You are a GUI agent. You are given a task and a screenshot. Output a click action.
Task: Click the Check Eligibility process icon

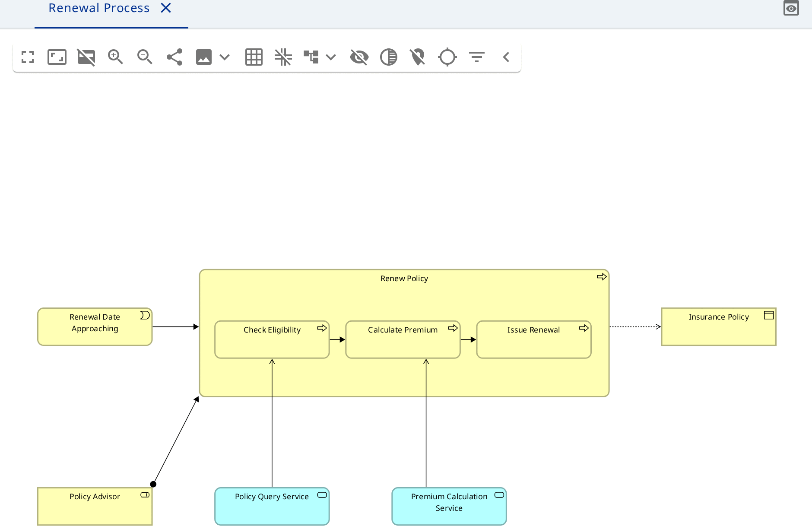[322, 328]
